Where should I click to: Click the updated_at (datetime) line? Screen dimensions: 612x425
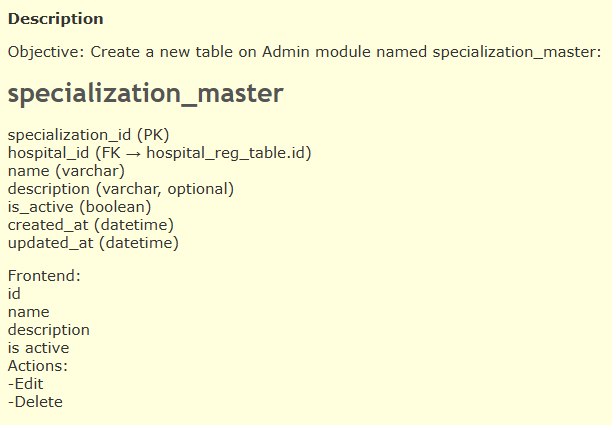92,242
